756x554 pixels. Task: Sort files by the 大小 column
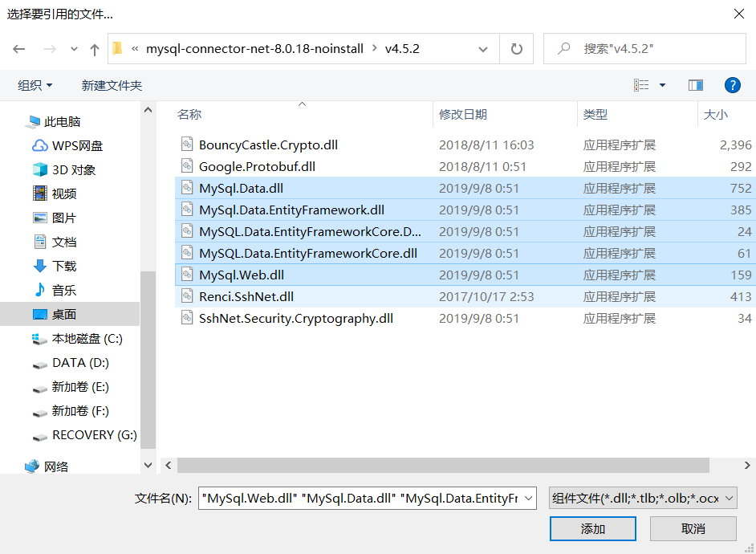[x=716, y=114]
